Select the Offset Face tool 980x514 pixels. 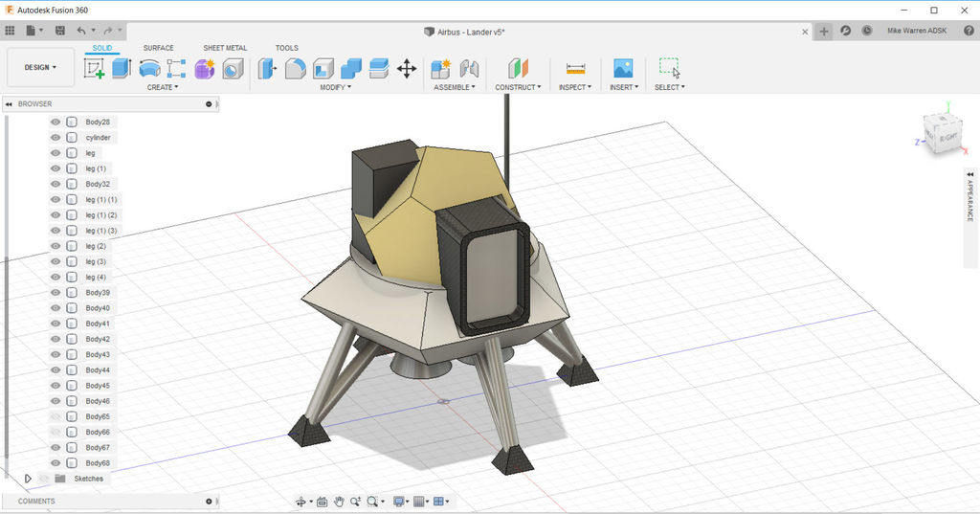coord(379,68)
